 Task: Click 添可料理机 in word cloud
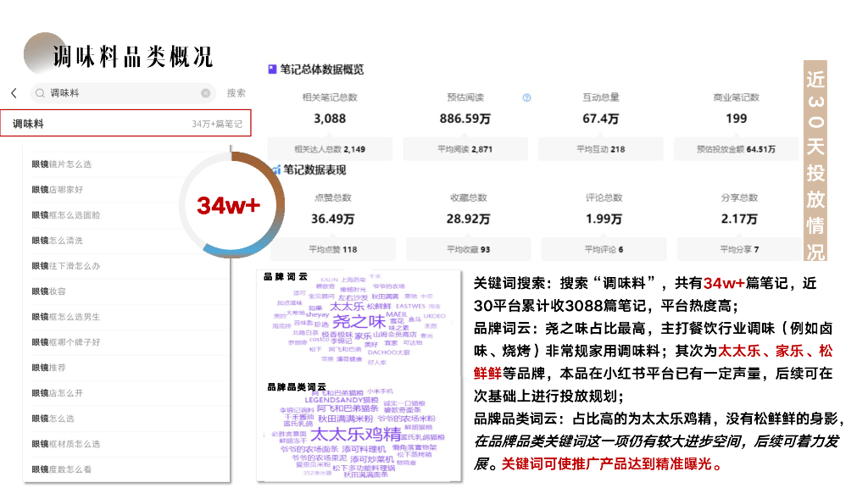[364, 449]
